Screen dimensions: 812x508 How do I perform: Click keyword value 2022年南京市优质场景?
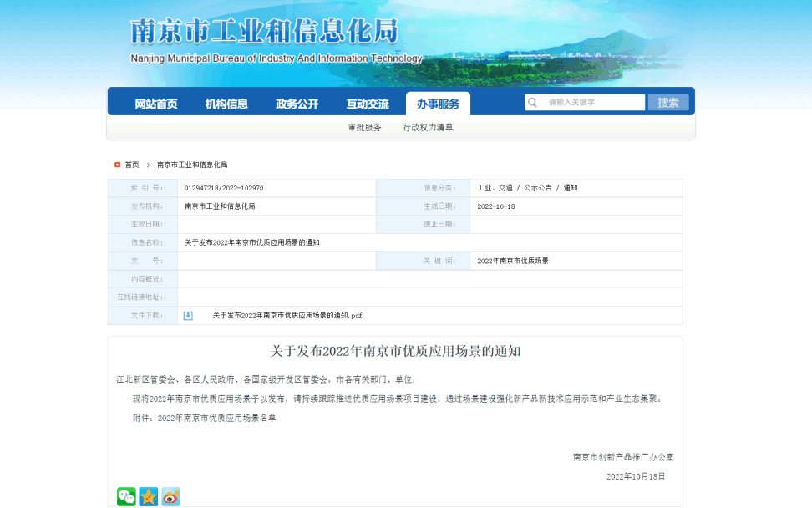click(x=513, y=261)
